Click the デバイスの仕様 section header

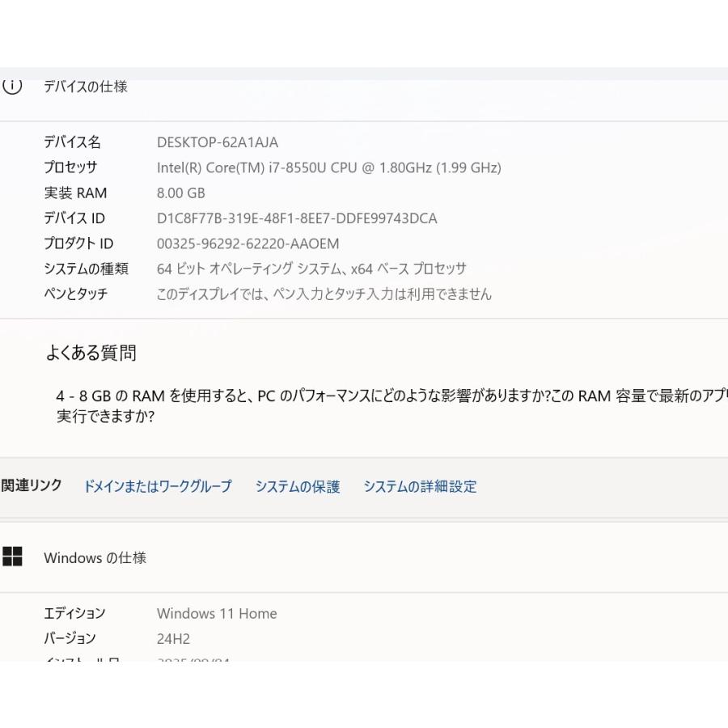(86, 87)
